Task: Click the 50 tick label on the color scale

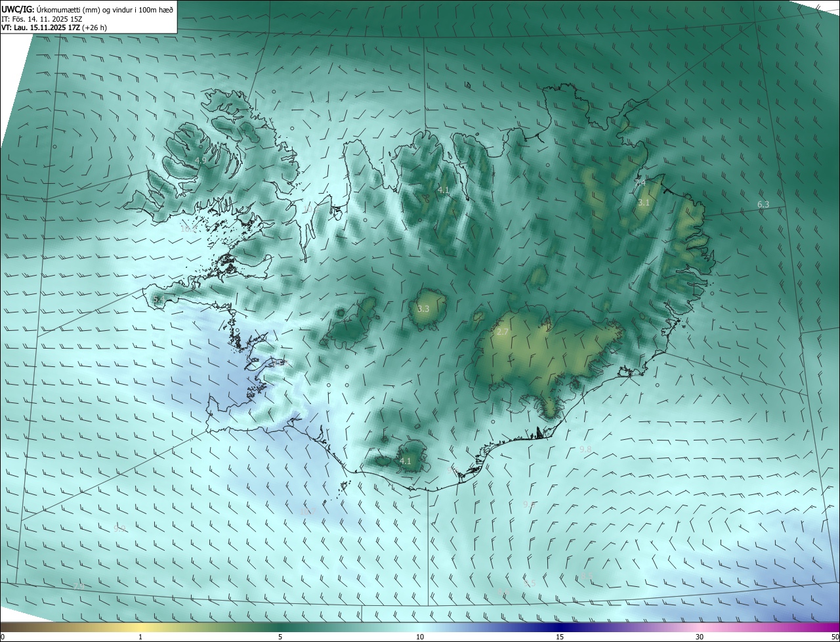Action: coord(835,637)
